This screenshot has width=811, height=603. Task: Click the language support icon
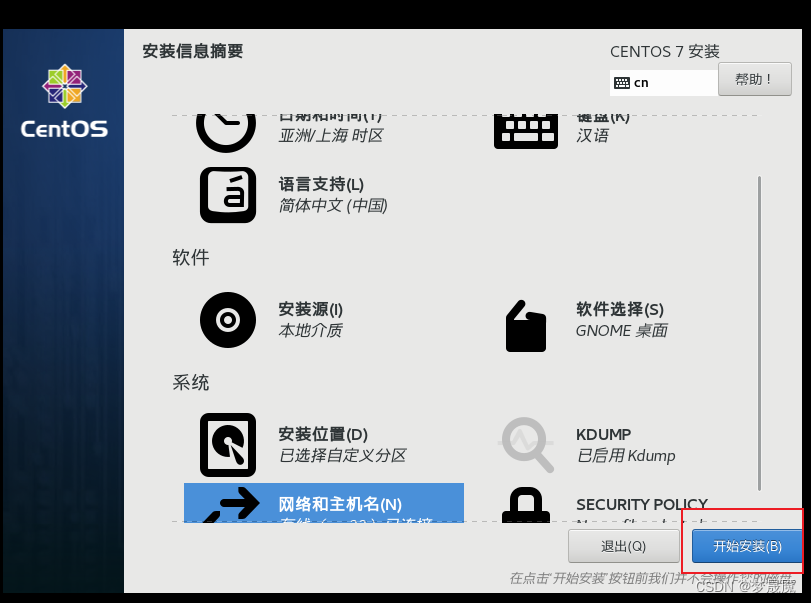coord(228,195)
